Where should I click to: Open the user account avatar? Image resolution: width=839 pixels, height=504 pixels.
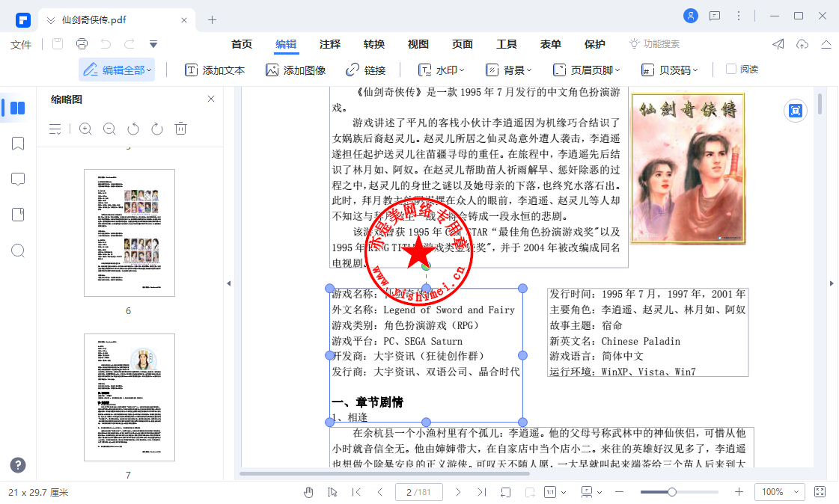pos(691,16)
